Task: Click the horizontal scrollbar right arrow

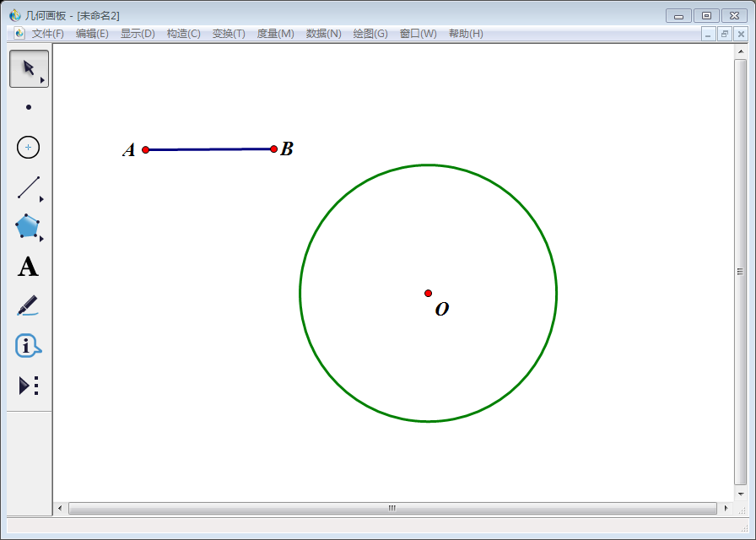Action: tap(726, 508)
